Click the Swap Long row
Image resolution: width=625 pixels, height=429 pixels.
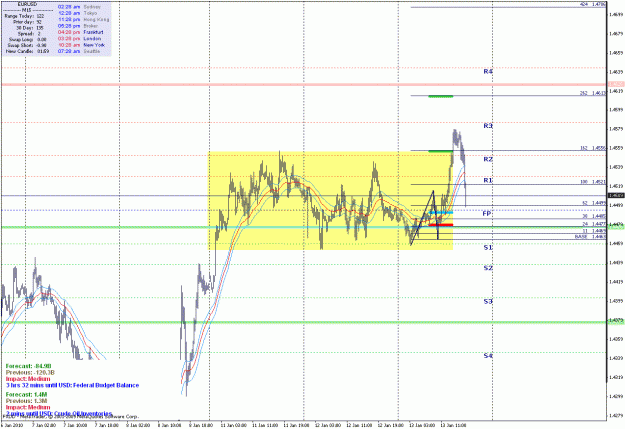pos(28,39)
